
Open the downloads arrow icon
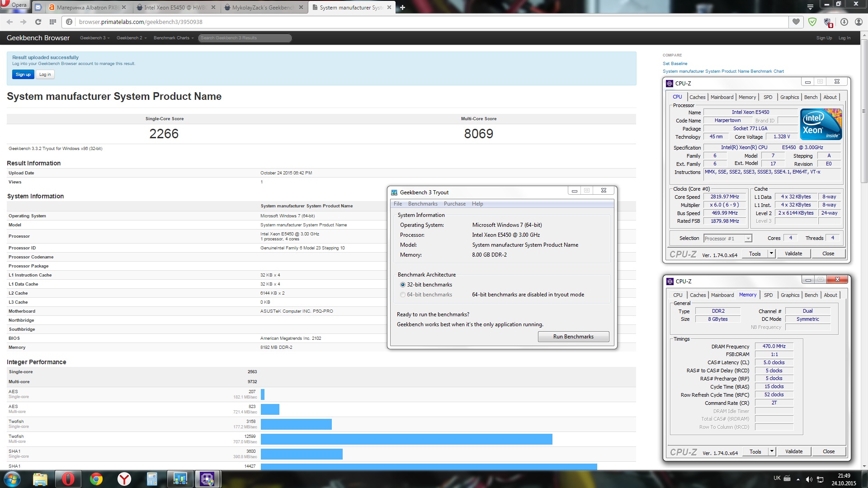(x=844, y=22)
